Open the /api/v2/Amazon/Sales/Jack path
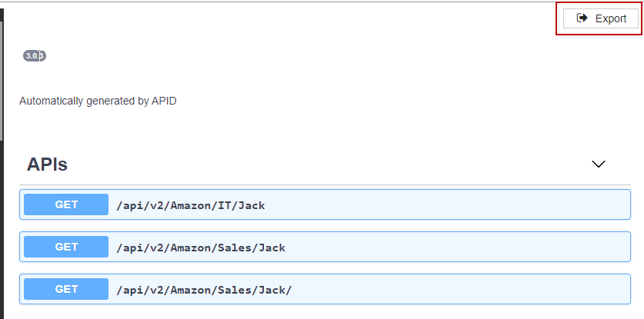 click(201, 248)
